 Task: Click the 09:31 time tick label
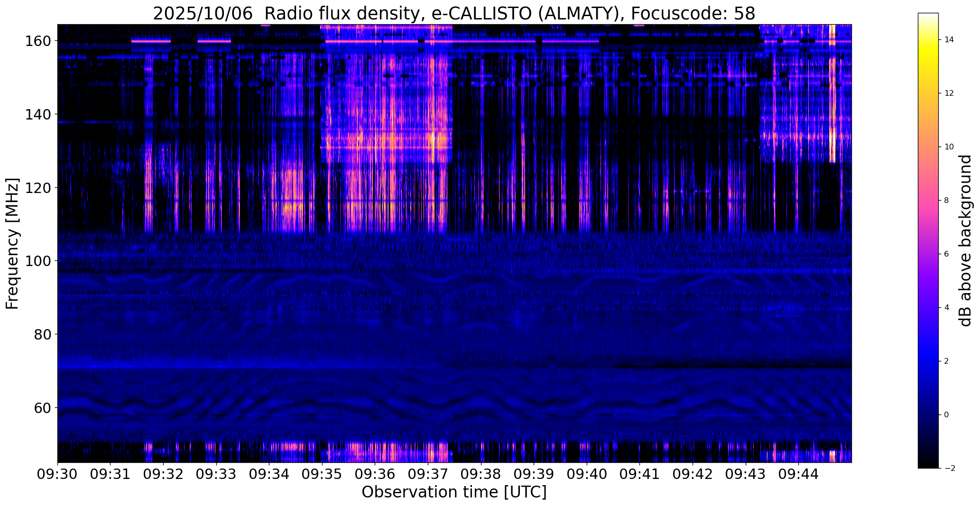point(111,474)
